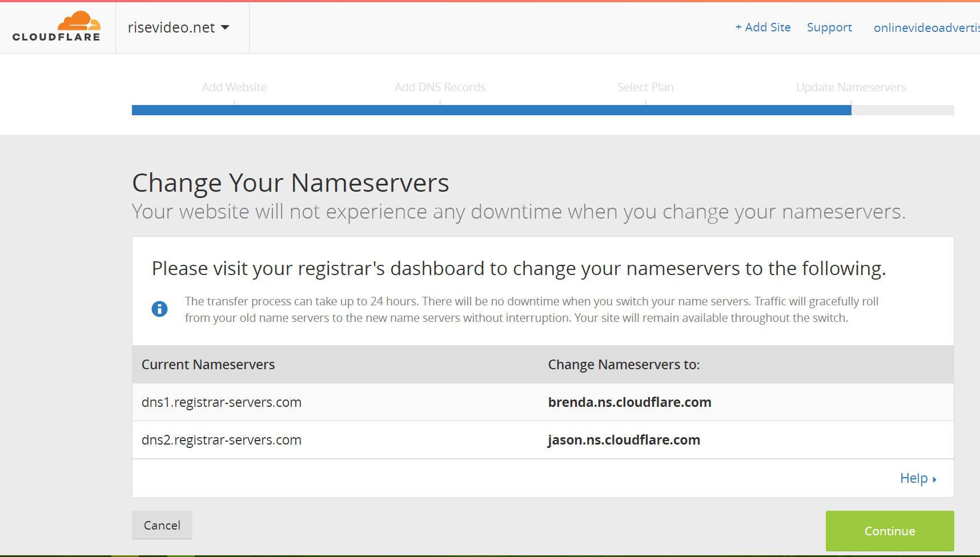
Task: Click the Change Nameservers to: header
Action: tap(624, 365)
